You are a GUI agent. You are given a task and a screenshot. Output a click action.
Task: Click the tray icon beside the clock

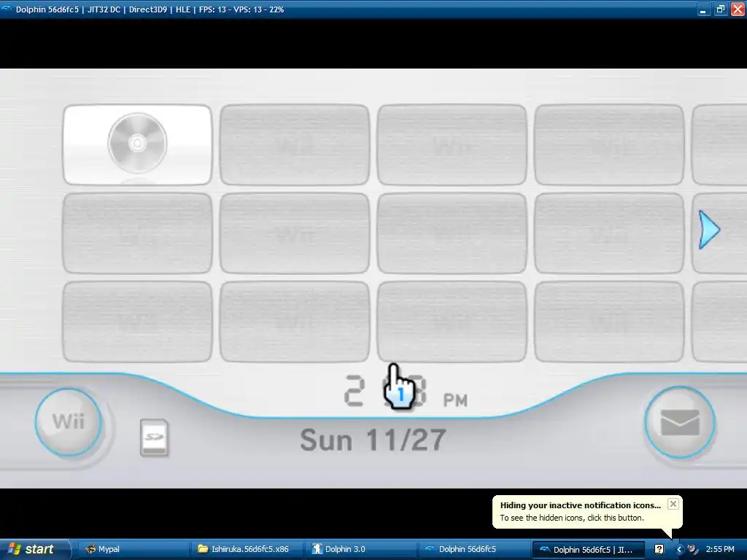coord(693,549)
